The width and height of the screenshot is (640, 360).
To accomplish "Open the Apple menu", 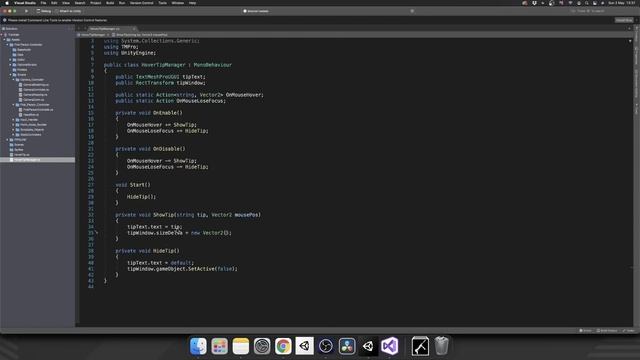I will [7, 3].
